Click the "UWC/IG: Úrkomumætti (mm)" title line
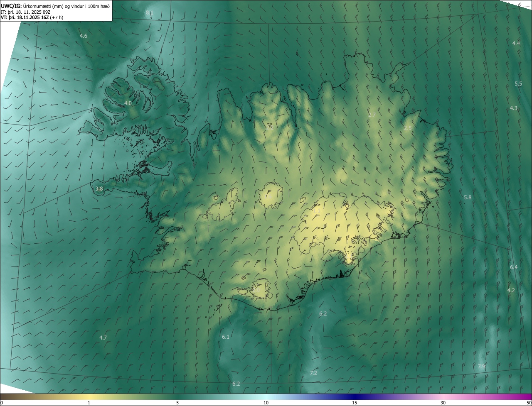Image resolution: width=532 pixels, height=406 pixels. point(55,6)
